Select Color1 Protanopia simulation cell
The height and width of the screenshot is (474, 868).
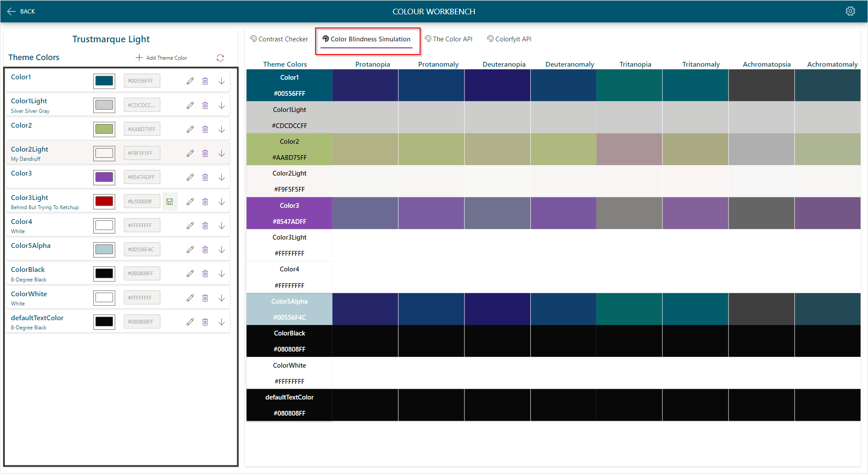[x=365, y=85]
